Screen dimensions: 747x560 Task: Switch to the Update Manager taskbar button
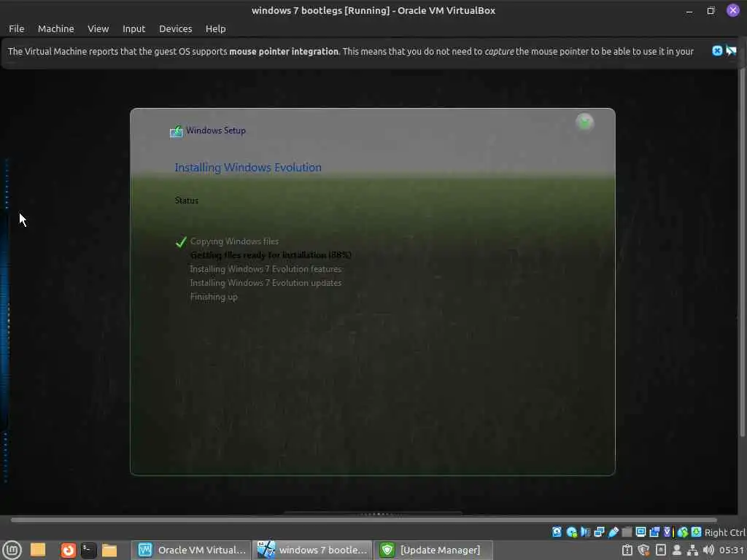pos(433,550)
